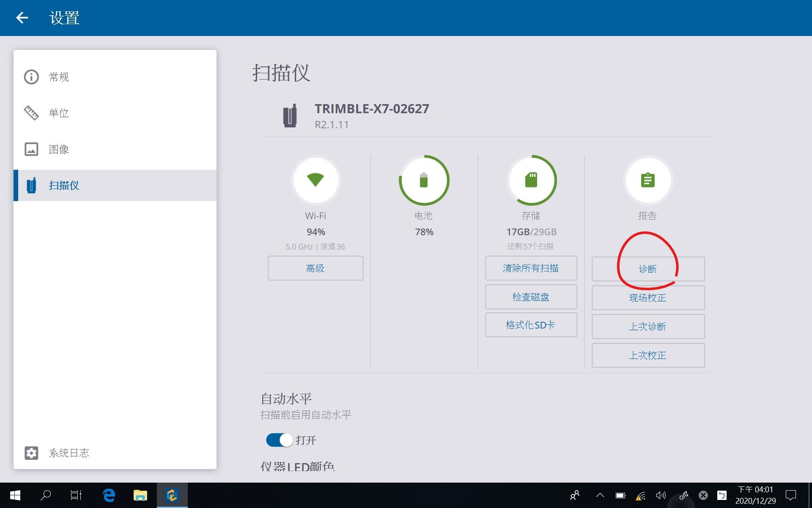Open File Explorer from the taskbar
The height and width of the screenshot is (508, 812).
pyautogui.click(x=140, y=495)
